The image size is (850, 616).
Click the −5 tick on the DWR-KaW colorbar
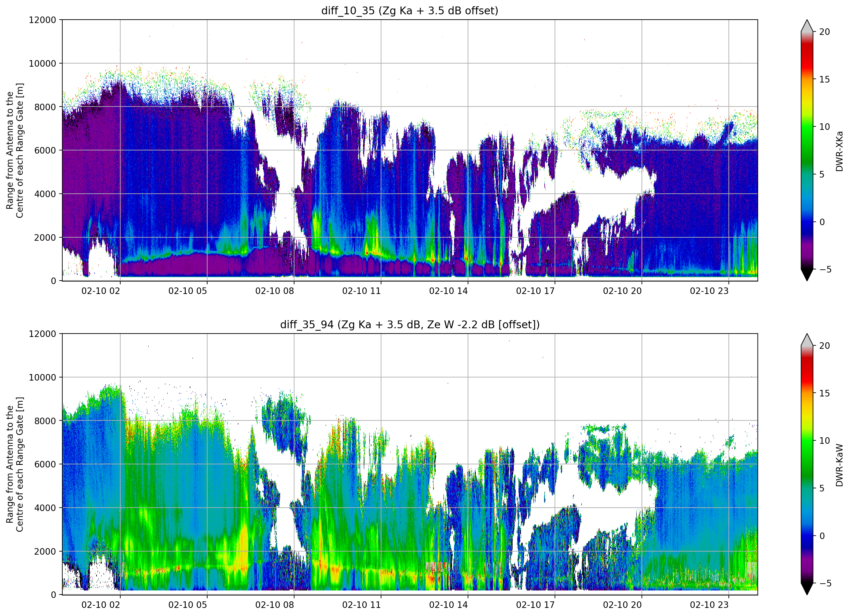coord(825,583)
